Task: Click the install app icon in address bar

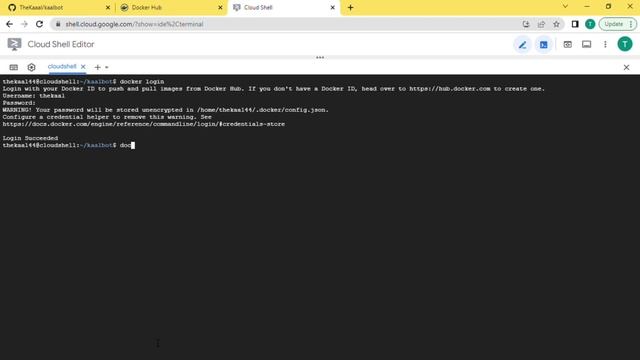Action: coord(526,24)
